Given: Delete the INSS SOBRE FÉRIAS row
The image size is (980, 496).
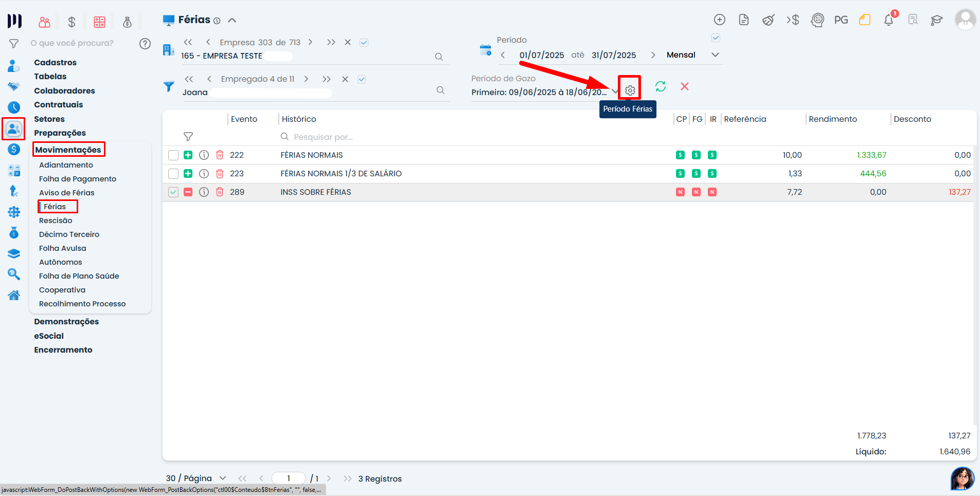Looking at the screenshot, I should tap(220, 192).
